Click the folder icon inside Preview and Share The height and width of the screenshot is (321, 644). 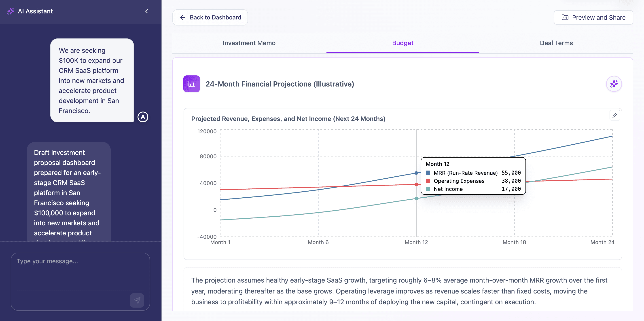565,17
